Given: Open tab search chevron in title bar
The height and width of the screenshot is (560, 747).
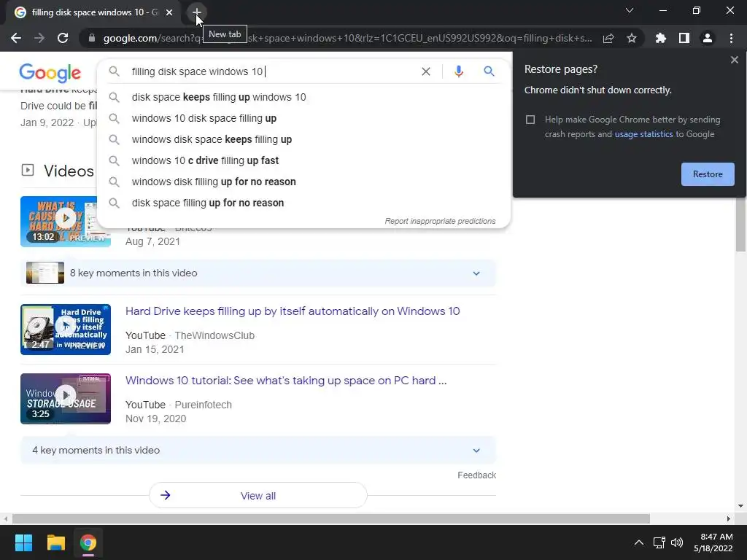Looking at the screenshot, I should (x=630, y=10).
